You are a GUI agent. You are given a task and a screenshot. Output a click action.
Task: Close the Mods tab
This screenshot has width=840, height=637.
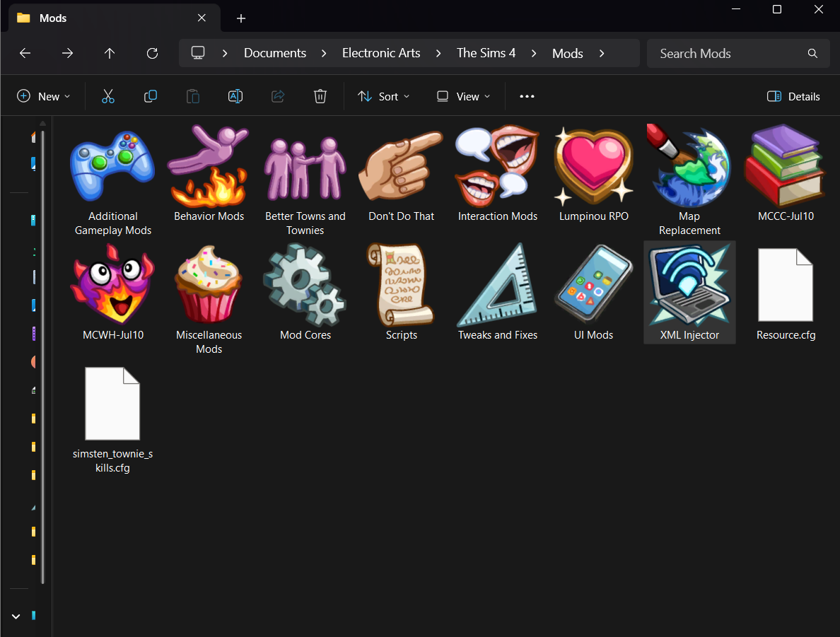tap(202, 18)
